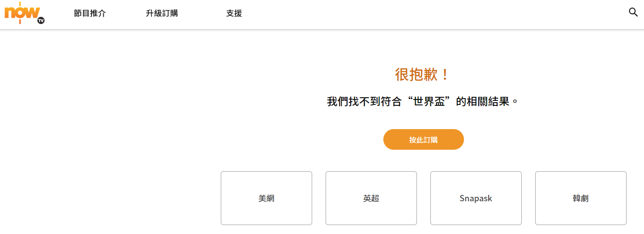Viewport: 644px width, 234px height.
Task: Pick the 韓劇 suggestion card
Action: pos(581,198)
